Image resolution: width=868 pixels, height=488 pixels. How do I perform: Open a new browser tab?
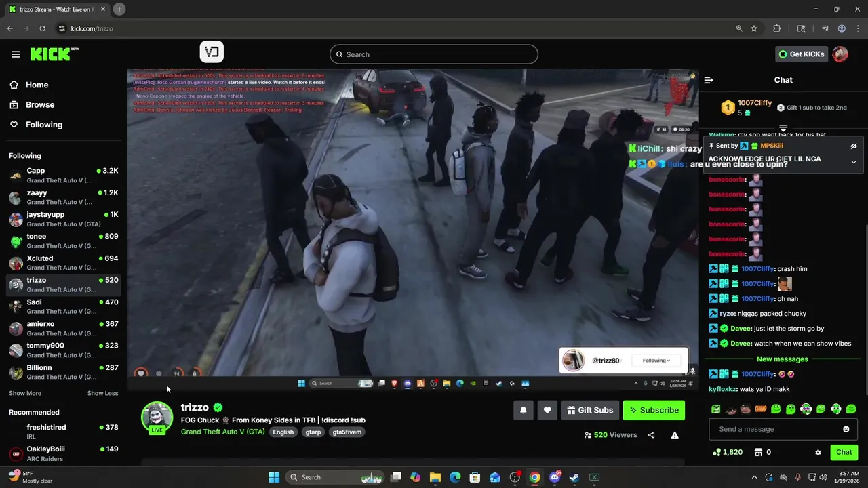pos(119,9)
